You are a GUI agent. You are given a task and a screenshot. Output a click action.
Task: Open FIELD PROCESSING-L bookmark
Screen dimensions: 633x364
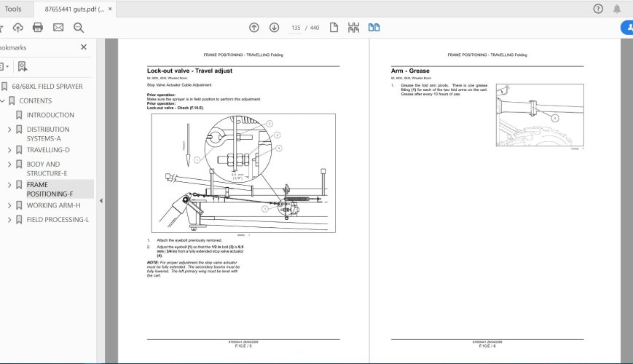pos(58,220)
